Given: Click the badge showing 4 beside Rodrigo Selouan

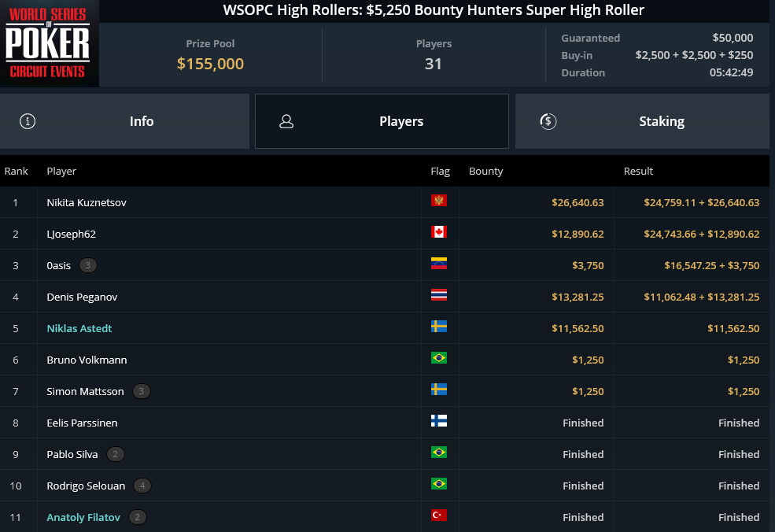Looking at the screenshot, I should point(142,486).
